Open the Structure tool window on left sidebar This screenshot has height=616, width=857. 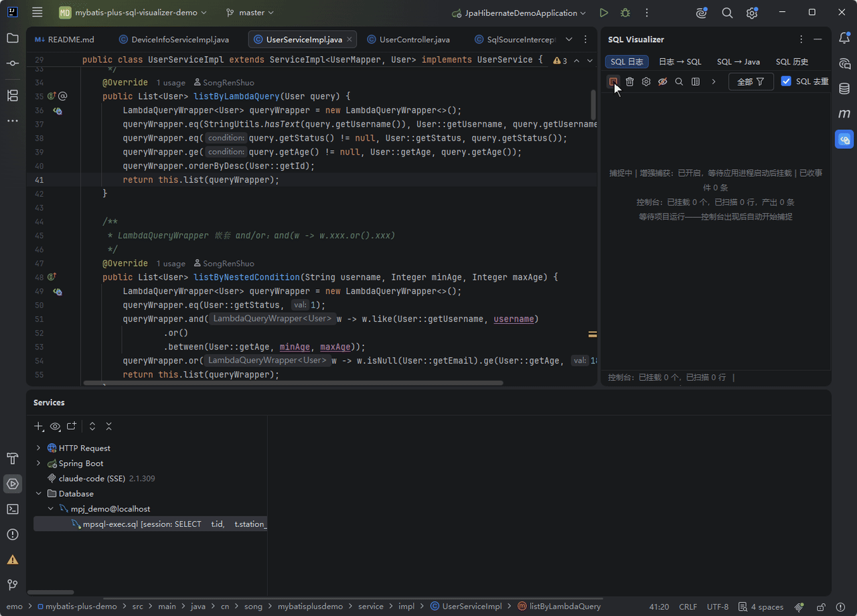click(x=13, y=95)
